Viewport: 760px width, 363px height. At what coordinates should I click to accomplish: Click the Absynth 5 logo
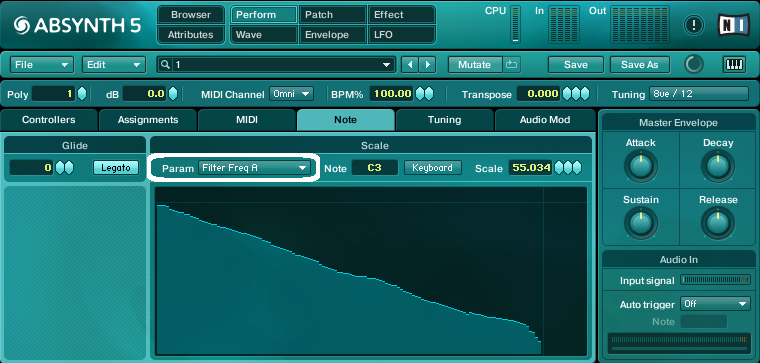coord(77,25)
